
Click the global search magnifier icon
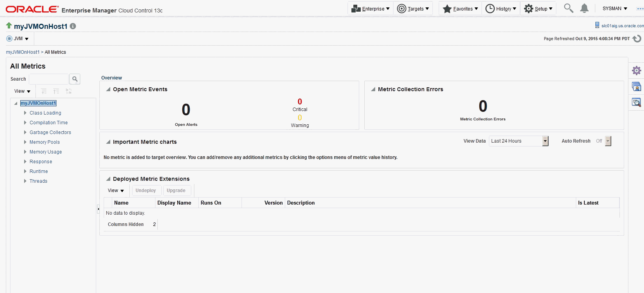point(568,8)
